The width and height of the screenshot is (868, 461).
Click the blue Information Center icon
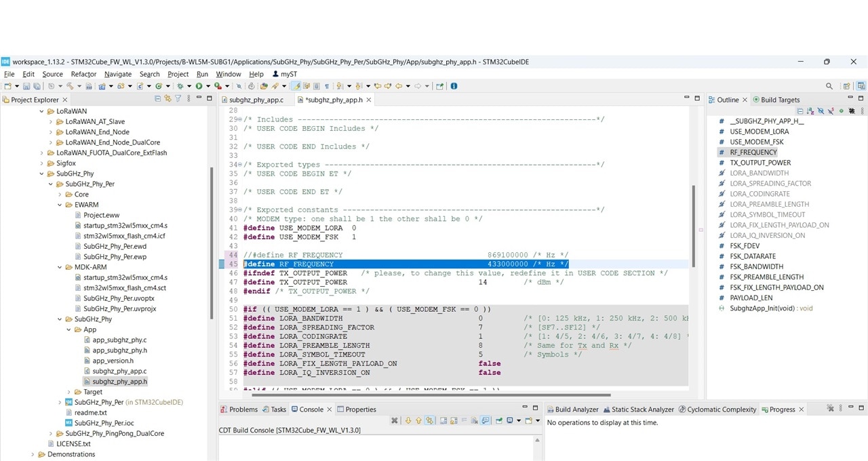(454, 86)
